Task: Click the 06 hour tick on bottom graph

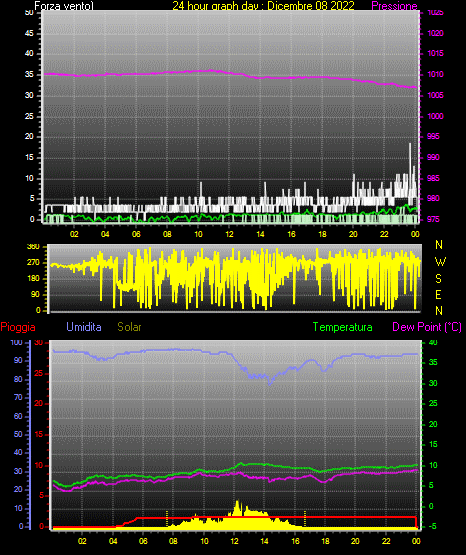Action: (x=143, y=541)
